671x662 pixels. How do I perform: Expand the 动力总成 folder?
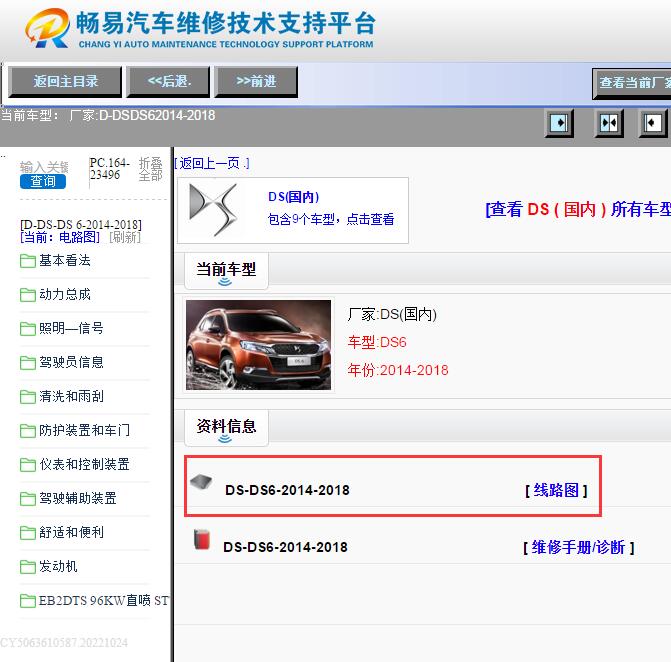pyautogui.click(x=65, y=294)
